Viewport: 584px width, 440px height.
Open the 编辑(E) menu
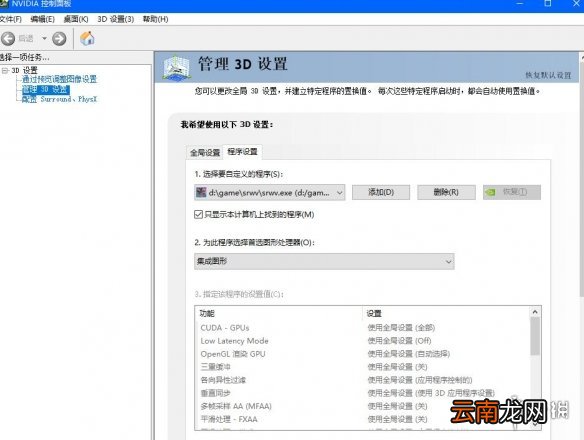42,19
